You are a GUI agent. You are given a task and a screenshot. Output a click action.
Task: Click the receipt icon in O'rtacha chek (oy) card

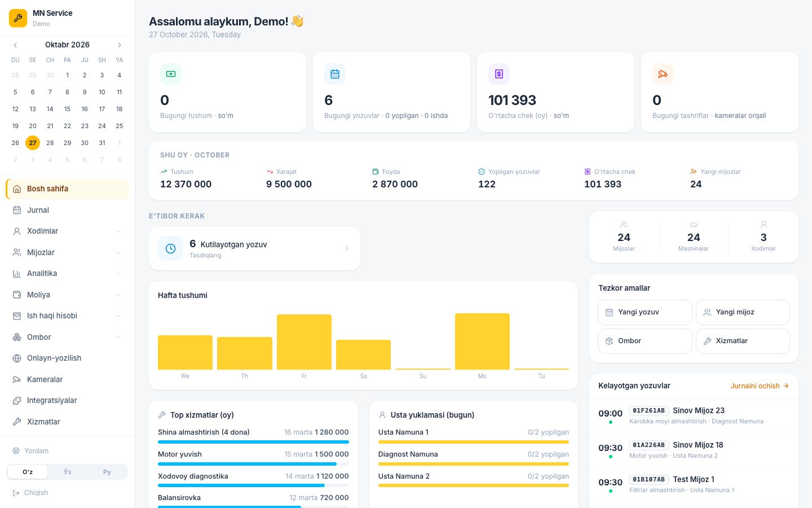pyautogui.click(x=499, y=74)
